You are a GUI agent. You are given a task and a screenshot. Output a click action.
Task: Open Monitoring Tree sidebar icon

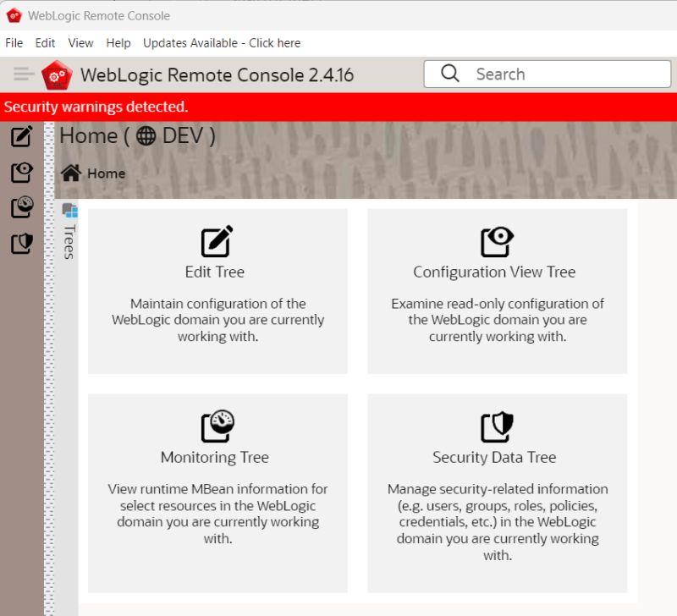[22, 207]
